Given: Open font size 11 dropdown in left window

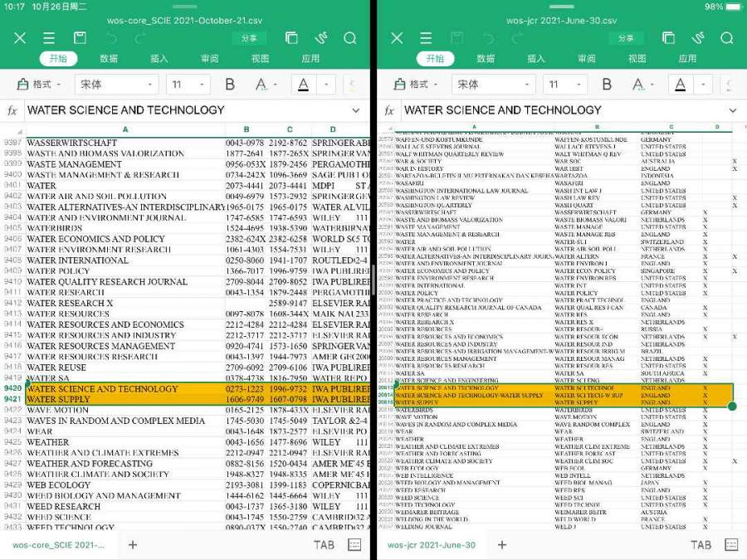Looking at the screenshot, I should click(x=188, y=85).
